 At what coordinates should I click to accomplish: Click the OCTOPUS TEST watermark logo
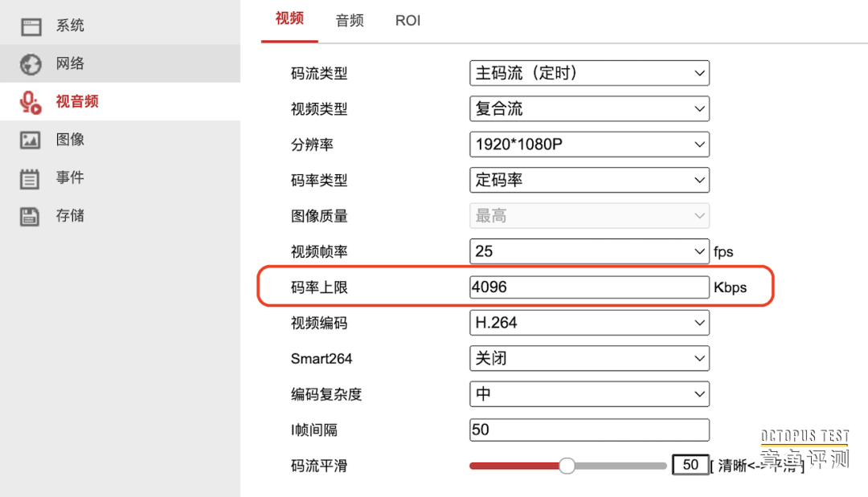click(805, 435)
